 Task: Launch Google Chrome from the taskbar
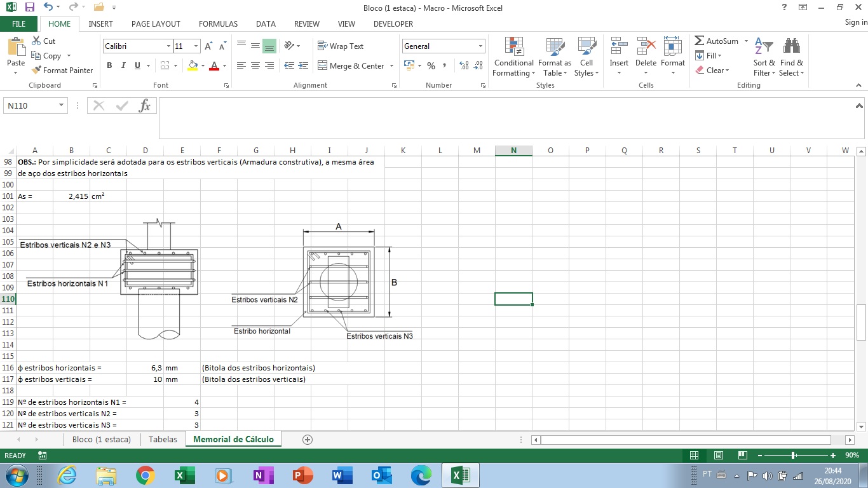[x=146, y=475]
